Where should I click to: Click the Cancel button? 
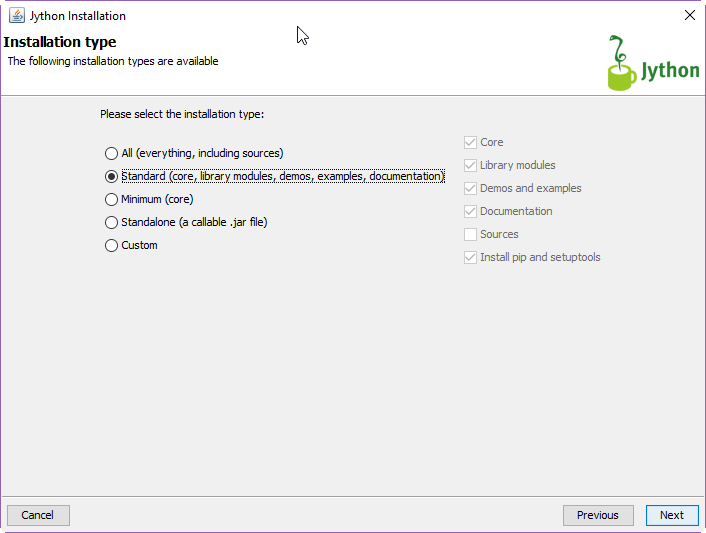click(x=38, y=515)
